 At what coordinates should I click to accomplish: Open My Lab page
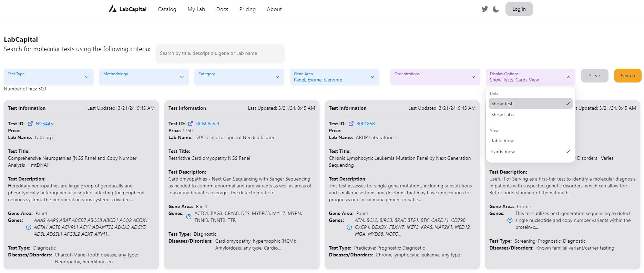coord(196,9)
